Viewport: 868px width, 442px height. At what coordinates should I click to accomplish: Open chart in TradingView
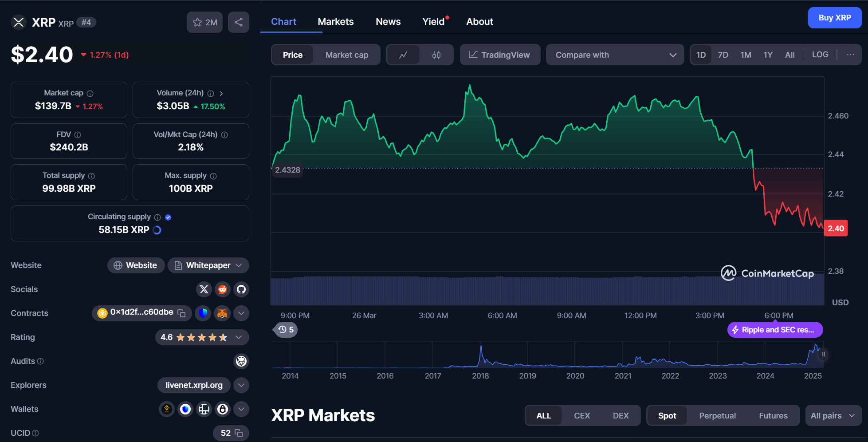(500, 55)
